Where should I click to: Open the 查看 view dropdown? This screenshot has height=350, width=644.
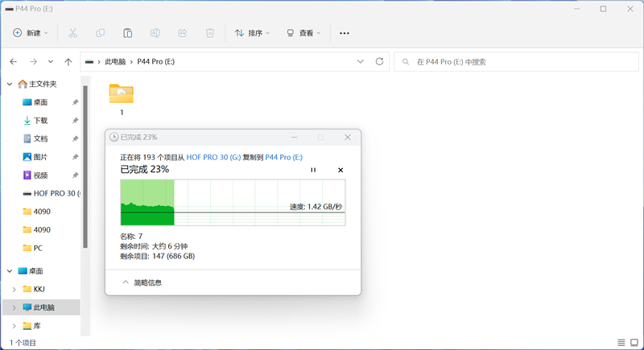303,33
